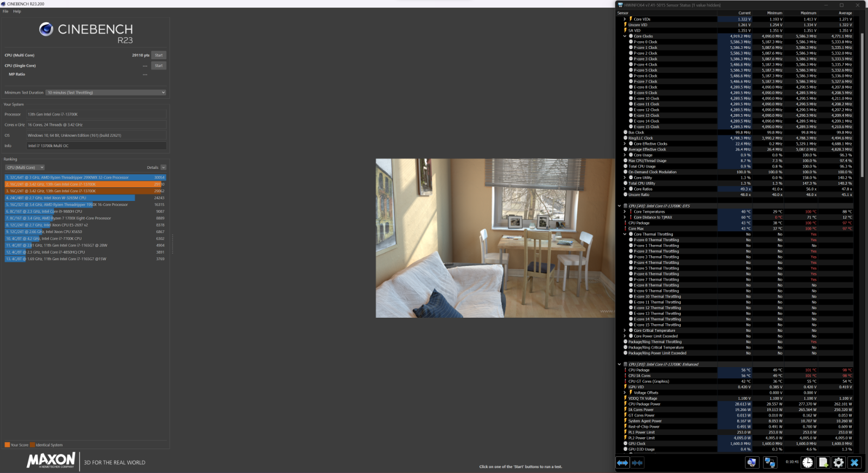Click CINEBENCH title bar app icon
This screenshot has height=473, width=868.
click(x=4, y=4)
